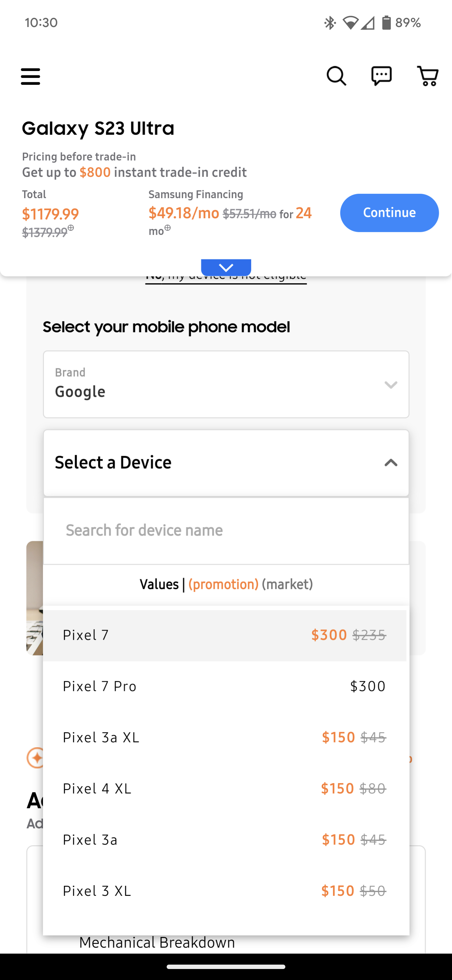Viewport: 452px width, 980px height.
Task: Pick Pixel 3a XL trade-in device
Action: pyautogui.click(x=224, y=738)
